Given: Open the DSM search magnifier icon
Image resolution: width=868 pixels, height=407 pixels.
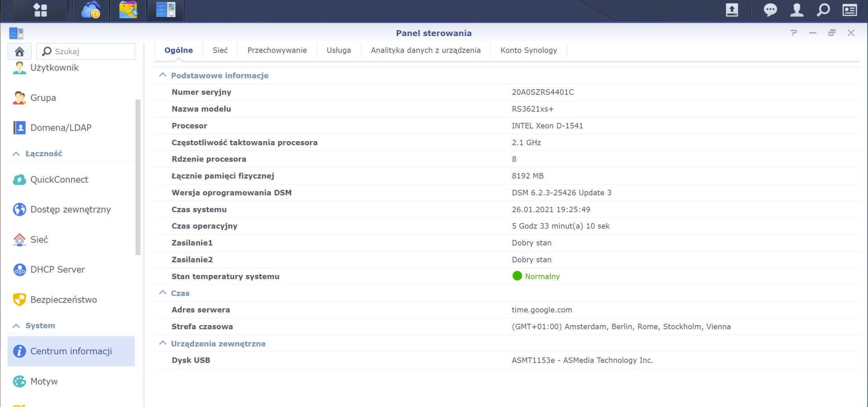Looking at the screenshot, I should (x=823, y=10).
